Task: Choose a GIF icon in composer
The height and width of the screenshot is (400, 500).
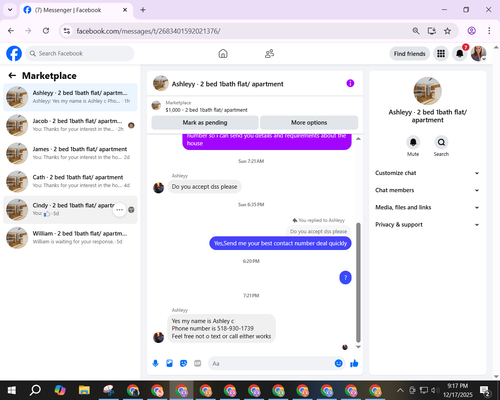Action: point(198,363)
